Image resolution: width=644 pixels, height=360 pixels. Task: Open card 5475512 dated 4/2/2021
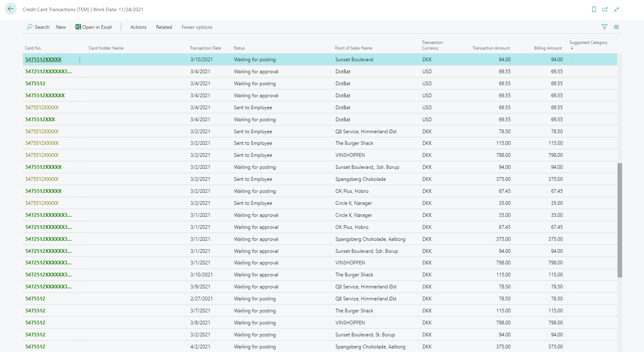tap(35, 347)
